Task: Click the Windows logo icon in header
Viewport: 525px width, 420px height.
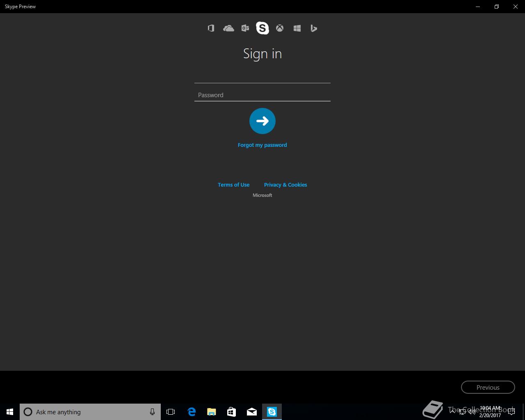Action: pos(297,28)
